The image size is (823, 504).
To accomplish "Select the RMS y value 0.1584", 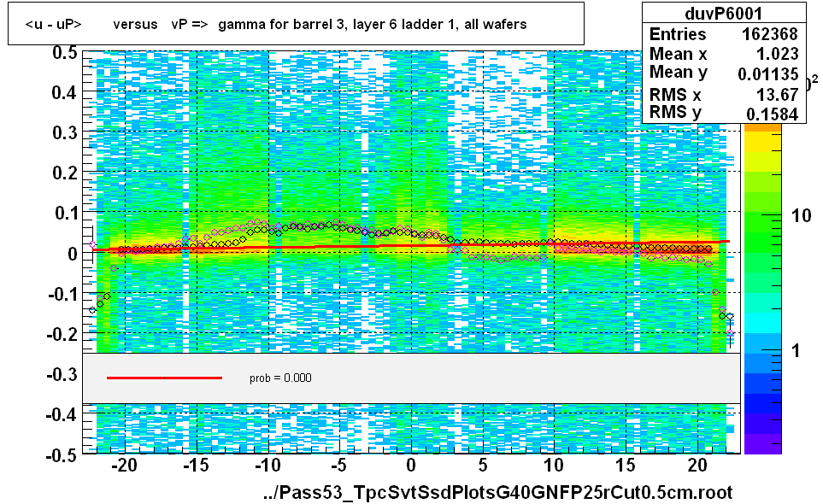I will click(772, 114).
